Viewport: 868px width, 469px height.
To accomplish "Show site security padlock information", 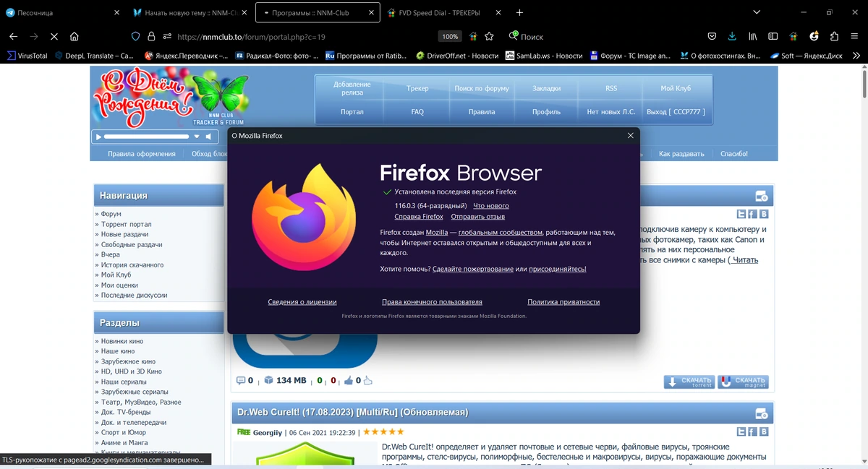I will tap(151, 36).
